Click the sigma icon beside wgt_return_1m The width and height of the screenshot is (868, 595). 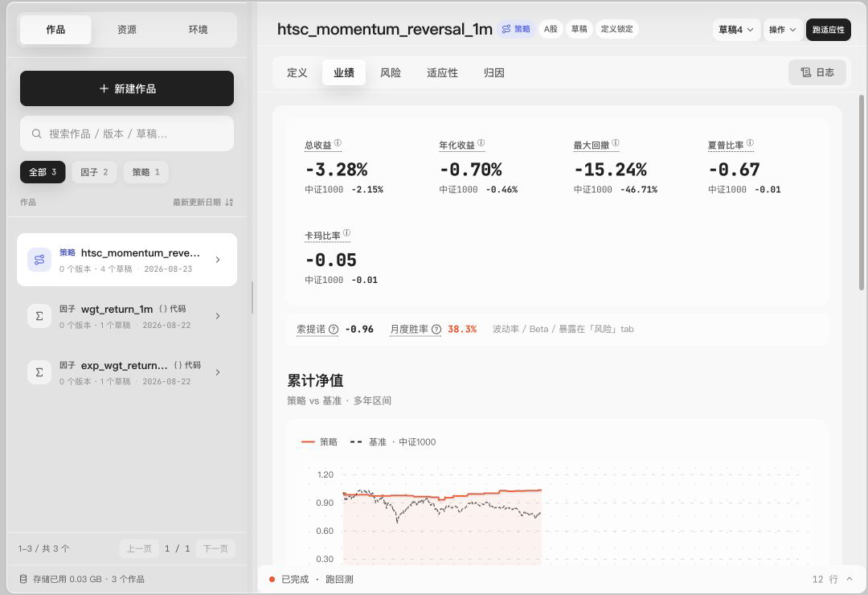point(39,316)
